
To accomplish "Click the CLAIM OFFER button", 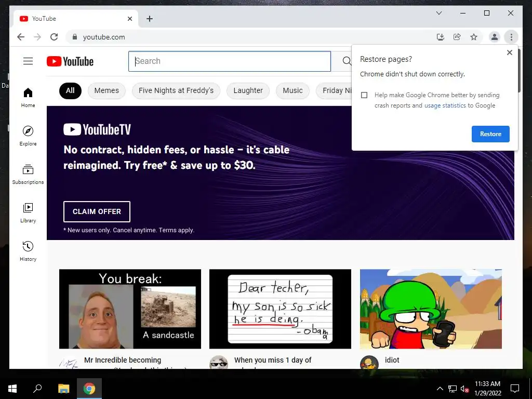I will pos(97,211).
